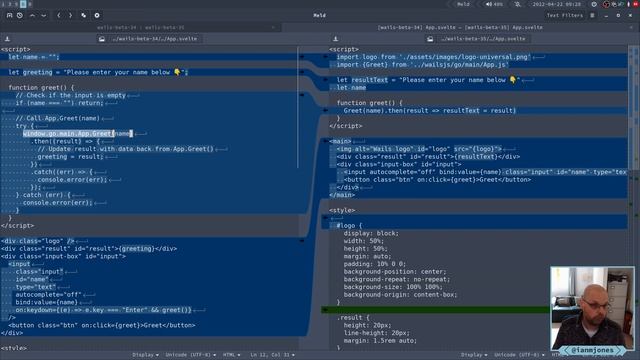Close the wails-beta-34 : wails-beta-35 tab

[273, 27]
